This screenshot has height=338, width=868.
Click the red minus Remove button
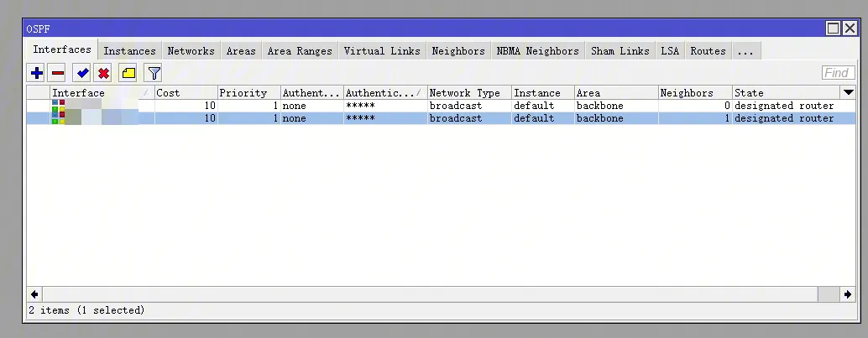click(57, 73)
